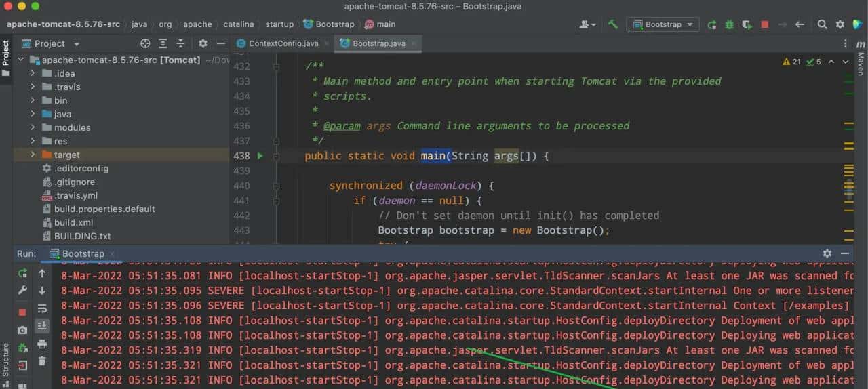Viewport: 868px width, 389px height.
Task: Select the Bootstrap tab in Run panel
Action: (83, 254)
